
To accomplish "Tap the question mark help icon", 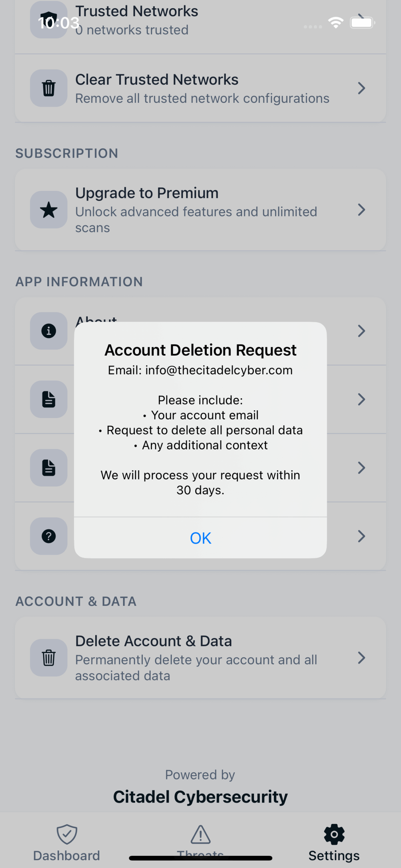I will pos(48,536).
